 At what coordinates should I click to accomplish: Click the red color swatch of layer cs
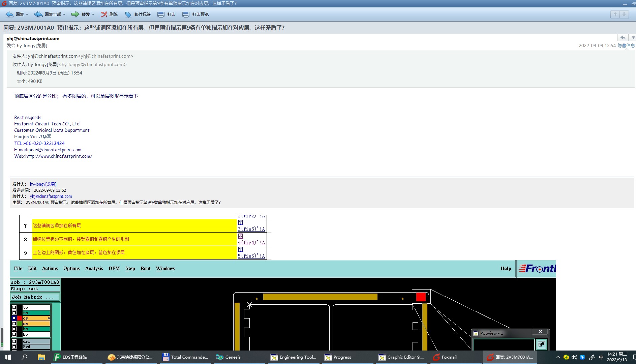[20, 318]
